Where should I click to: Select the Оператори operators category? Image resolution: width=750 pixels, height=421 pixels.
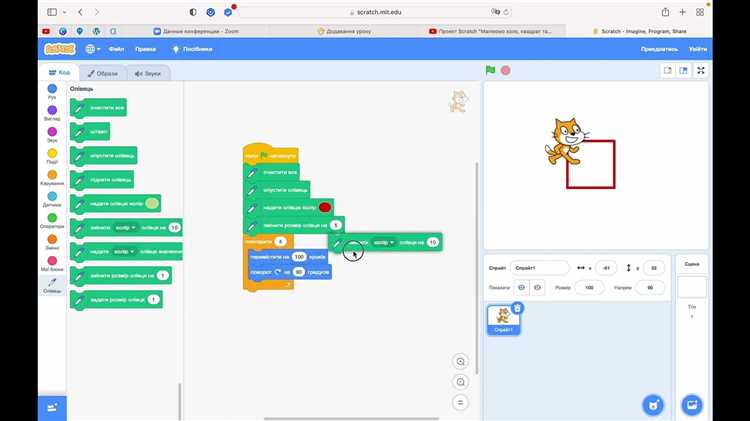(x=52, y=221)
